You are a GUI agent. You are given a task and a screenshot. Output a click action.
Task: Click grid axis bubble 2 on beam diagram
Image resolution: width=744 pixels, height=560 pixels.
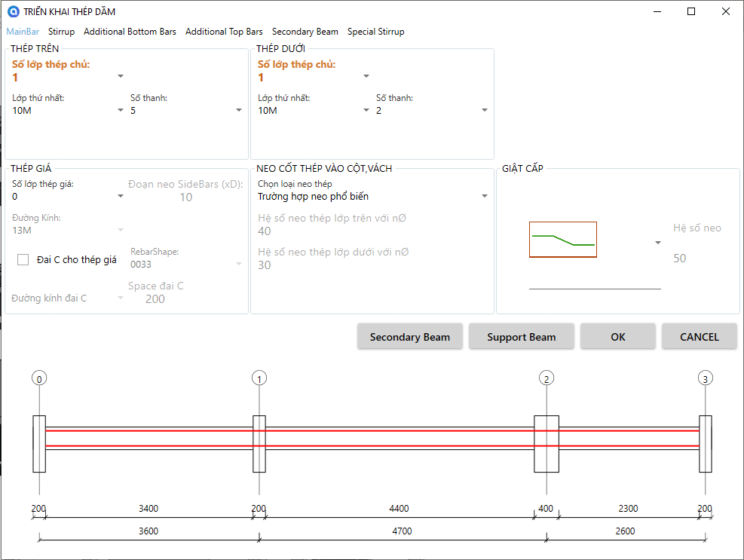[x=547, y=378]
